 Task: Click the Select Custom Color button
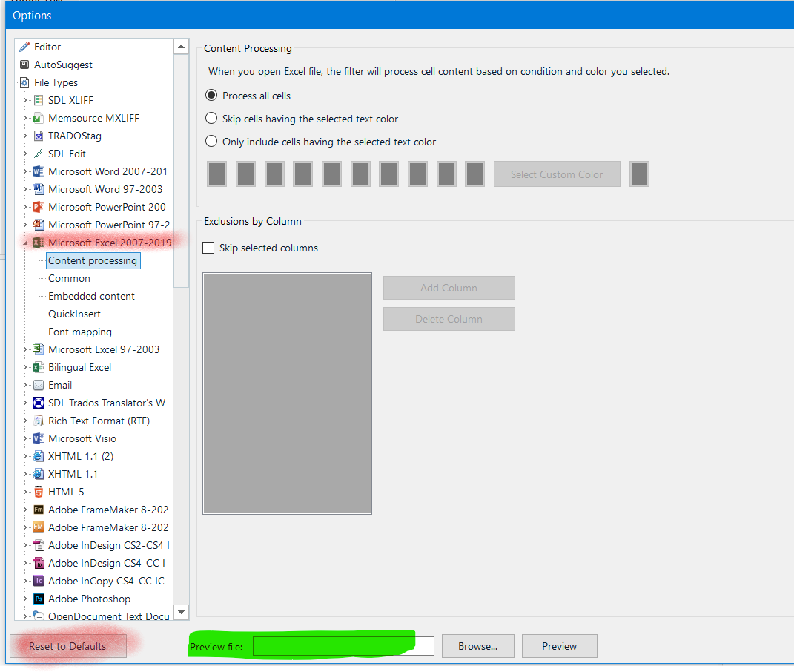pos(557,174)
